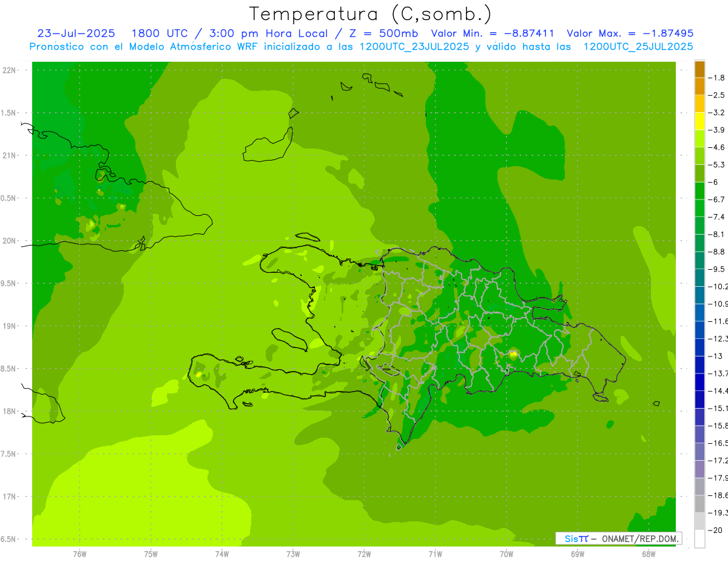Click the '-2.5' colorbar value
The height and width of the screenshot is (562, 728).
[716, 95]
